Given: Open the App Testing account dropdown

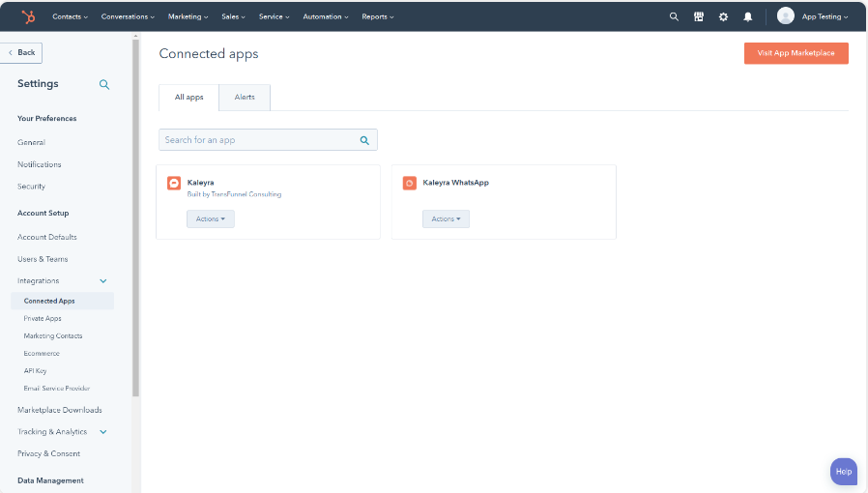Looking at the screenshot, I should [x=825, y=16].
